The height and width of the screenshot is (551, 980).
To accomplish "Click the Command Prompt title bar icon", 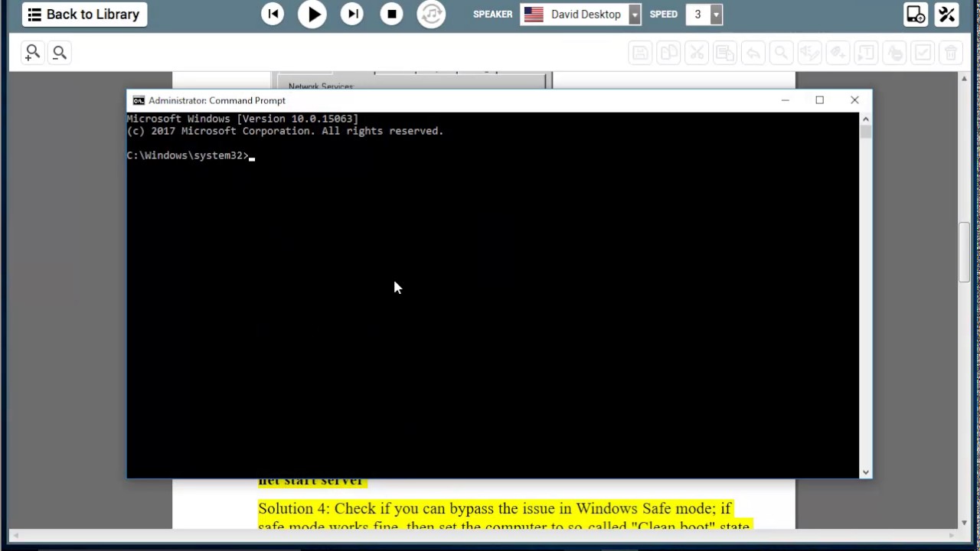I will click(139, 100).
